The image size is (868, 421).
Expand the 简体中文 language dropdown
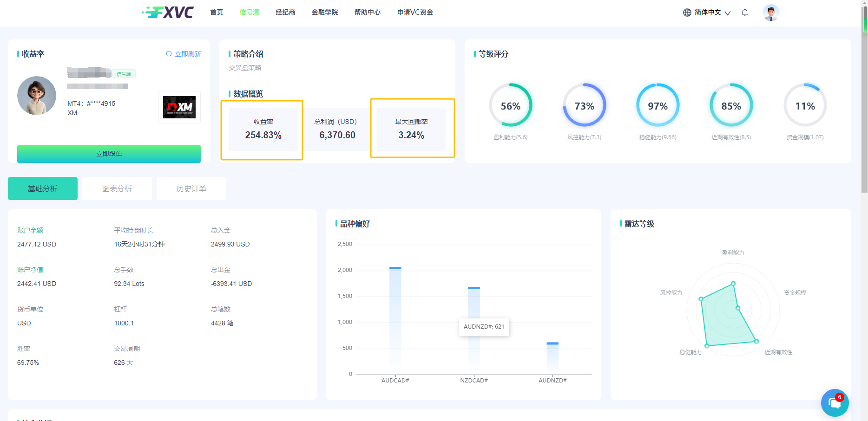[x=713, y=13]
